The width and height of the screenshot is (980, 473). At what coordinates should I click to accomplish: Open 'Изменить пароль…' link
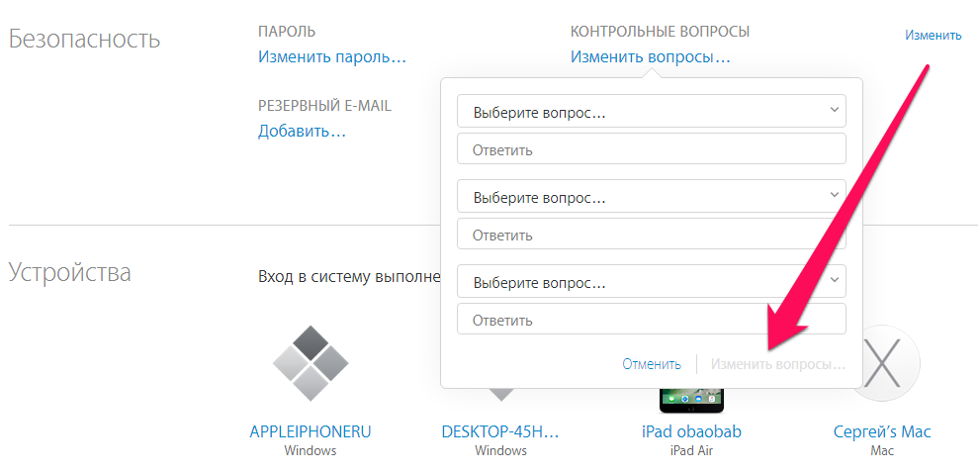[332, 56]
